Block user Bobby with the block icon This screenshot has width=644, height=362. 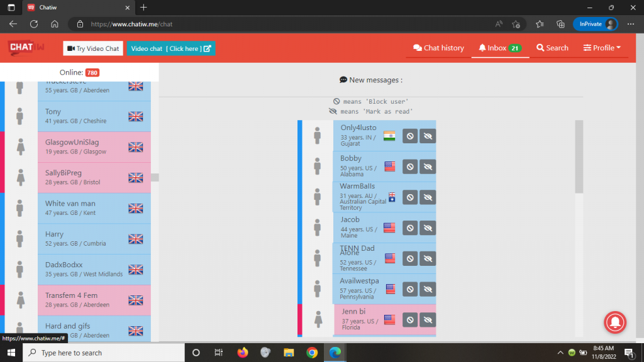(x=410, y=167)
